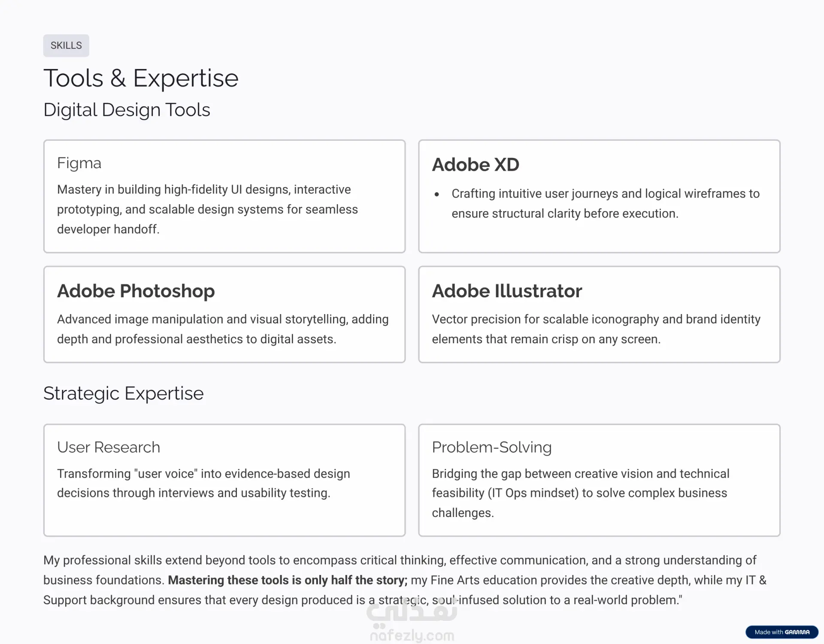Click the Adobe XD card heading
824x644 pixels.
point(476,165)
